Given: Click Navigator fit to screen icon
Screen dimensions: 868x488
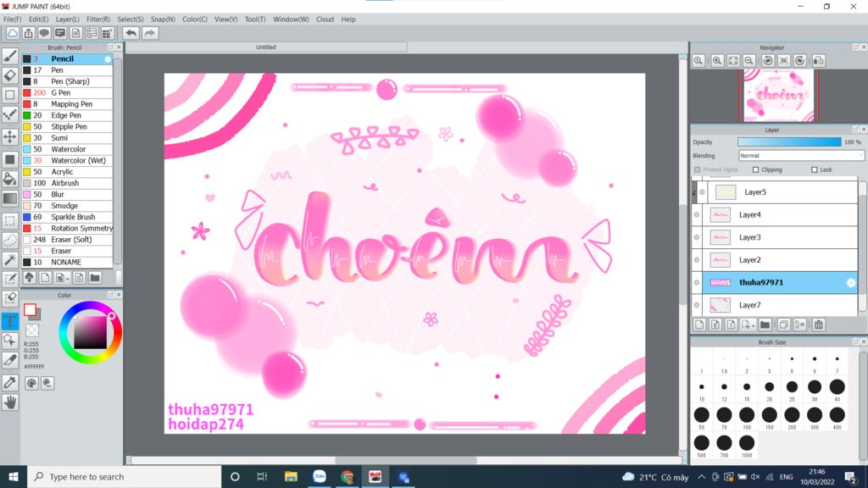Looking at the screenshot, I should [x=733, y=60].
